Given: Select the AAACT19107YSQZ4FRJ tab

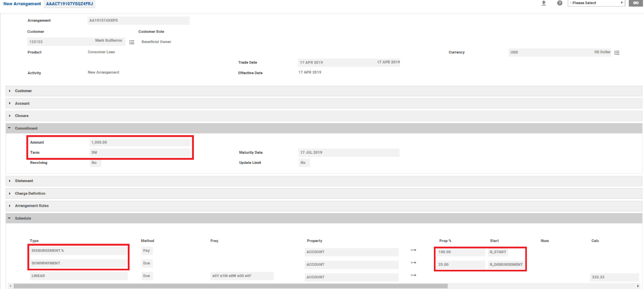Looking at the screenshot, I should [69, 4].
